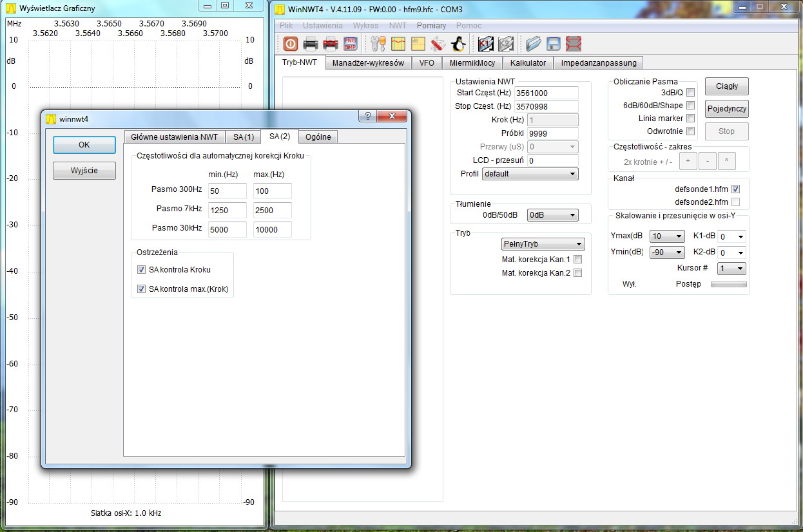Open settings via wrench and screwdriver icon
803x532 pixels.
pyautogui.click(x=378, y=44)
